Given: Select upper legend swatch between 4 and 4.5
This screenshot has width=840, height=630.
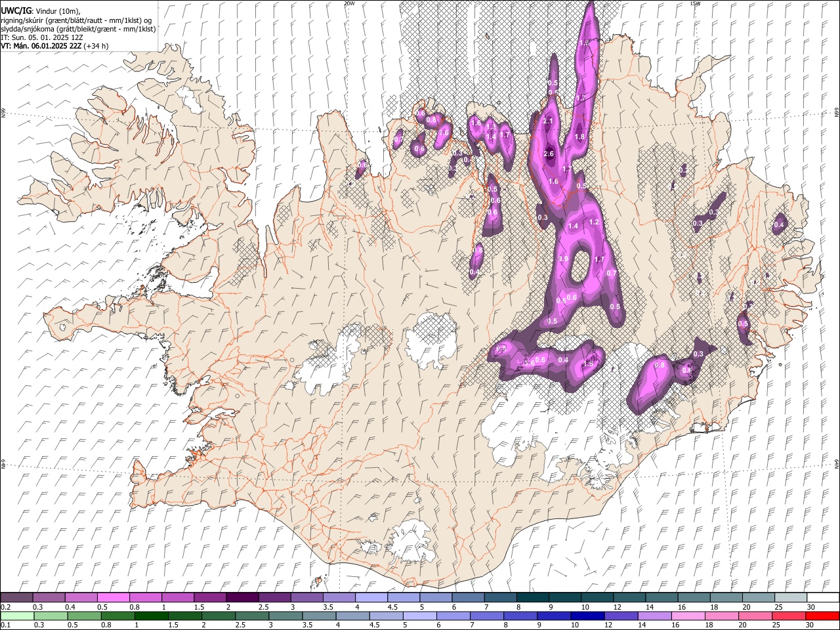Looking at the screenshot, I should [x=371, y=598].
